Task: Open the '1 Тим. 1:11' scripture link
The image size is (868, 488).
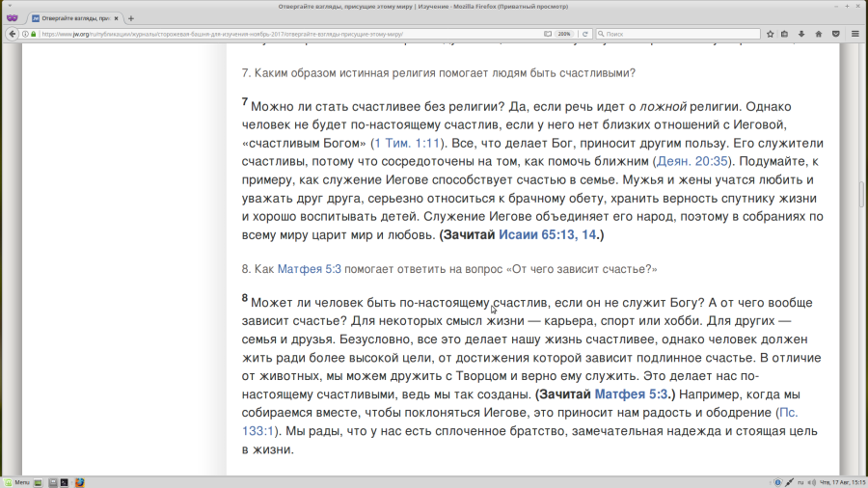Action: click(407, 144)
